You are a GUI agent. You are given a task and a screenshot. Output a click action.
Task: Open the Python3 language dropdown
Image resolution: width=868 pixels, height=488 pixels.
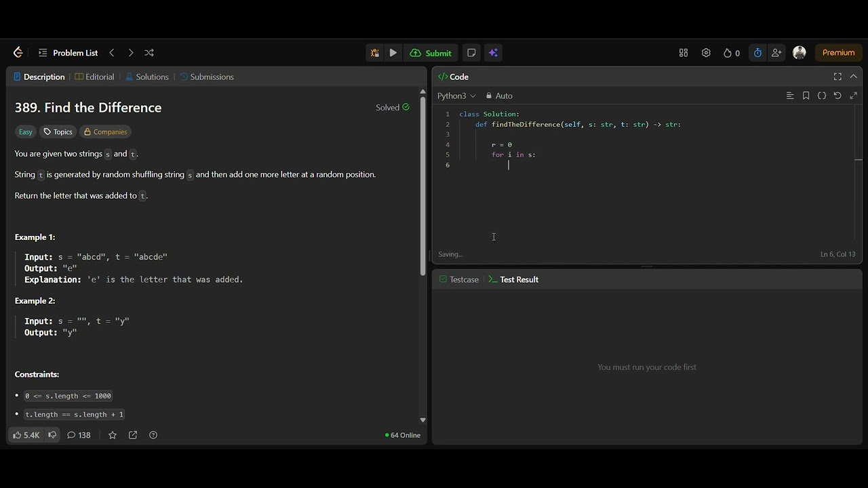(x=456, y=96)
